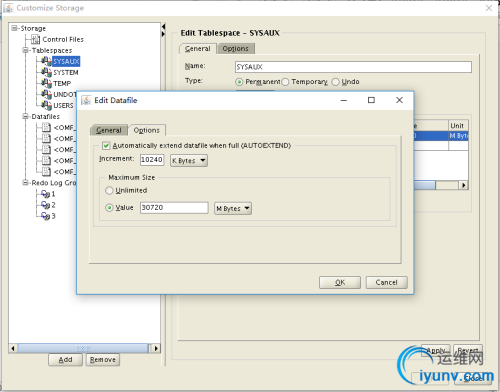Viewport: 500px width, 392px height.
Task: Select the USERS tablespace label
Action: 63,105
